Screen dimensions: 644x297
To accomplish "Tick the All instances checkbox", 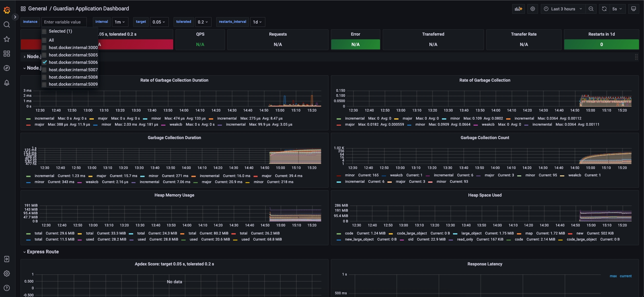I will (44, 40).
